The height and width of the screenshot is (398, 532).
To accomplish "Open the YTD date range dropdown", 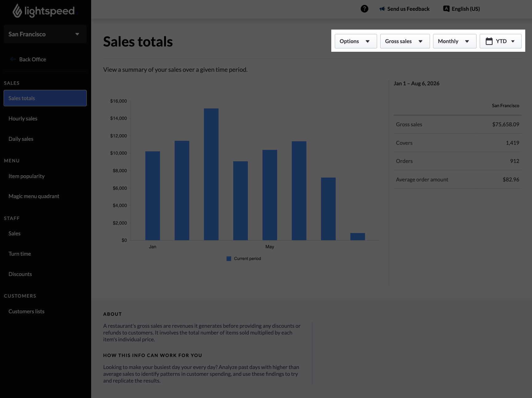I will 501,41.
